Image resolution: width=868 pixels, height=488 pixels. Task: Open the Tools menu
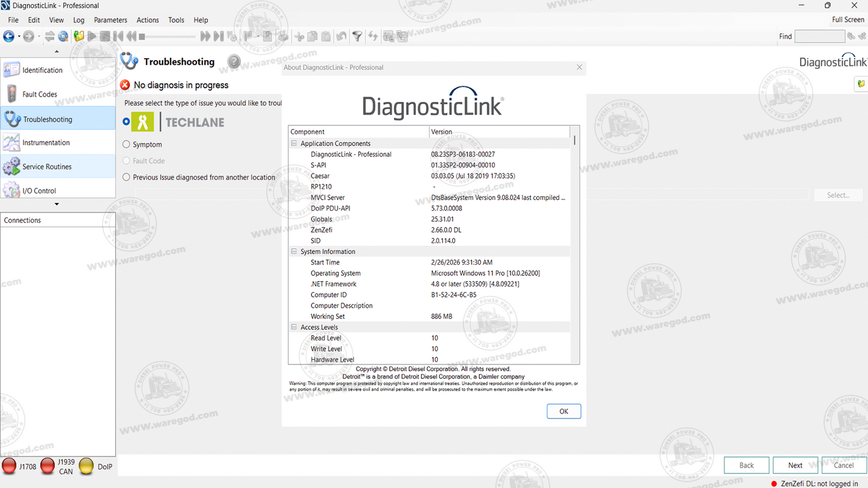[x=176, y=20]
